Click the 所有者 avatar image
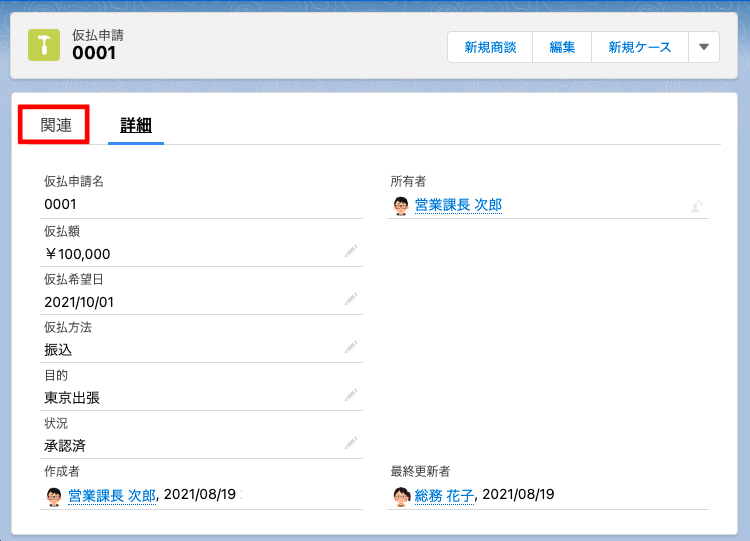This screenshot has height=541, width=750. (401, 205)
